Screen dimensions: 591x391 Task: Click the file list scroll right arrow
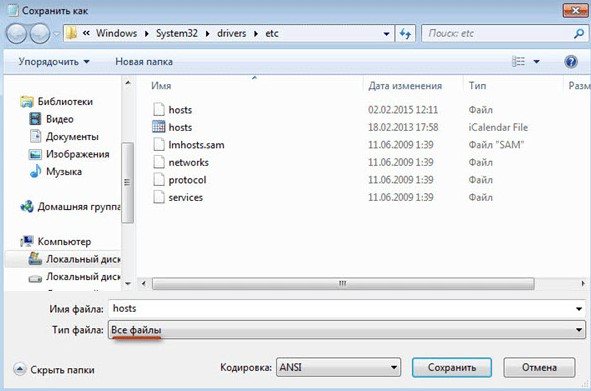coord(583,284)
